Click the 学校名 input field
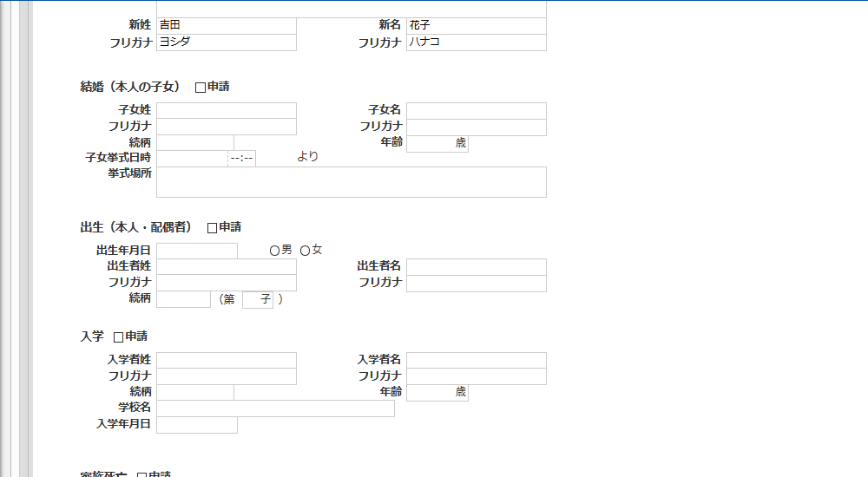The width and height of the screenshot is (868, 477). click(x=275, y=408)
